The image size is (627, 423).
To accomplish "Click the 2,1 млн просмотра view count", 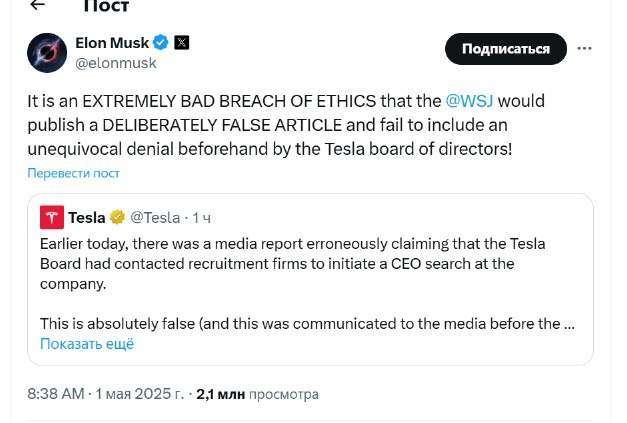I will tap(257, 395).
